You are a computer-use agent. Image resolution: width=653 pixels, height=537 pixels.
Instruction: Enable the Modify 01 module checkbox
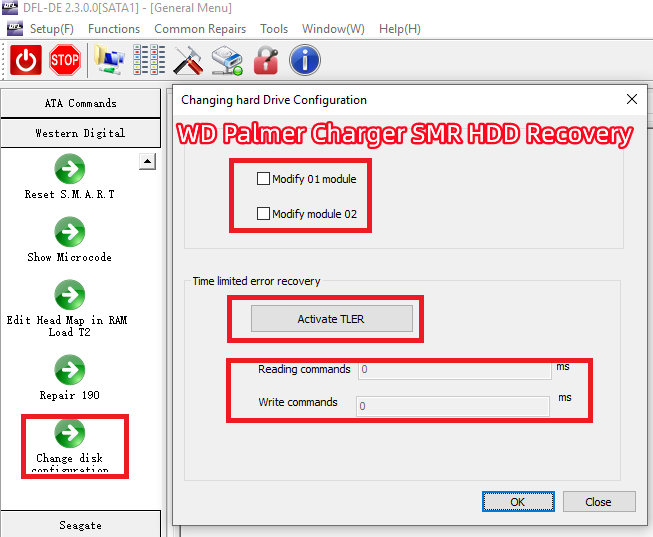263,179
